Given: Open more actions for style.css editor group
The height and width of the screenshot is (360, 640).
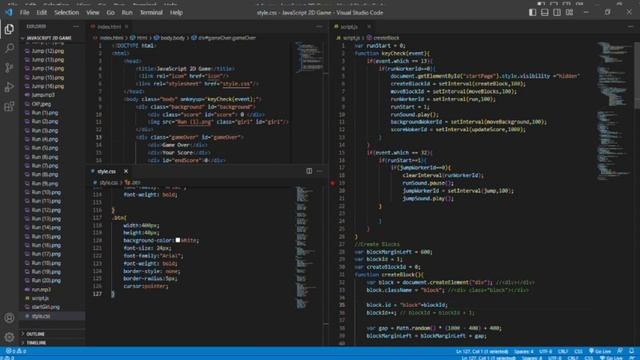Looking at the screenshot, I should 320,171.
